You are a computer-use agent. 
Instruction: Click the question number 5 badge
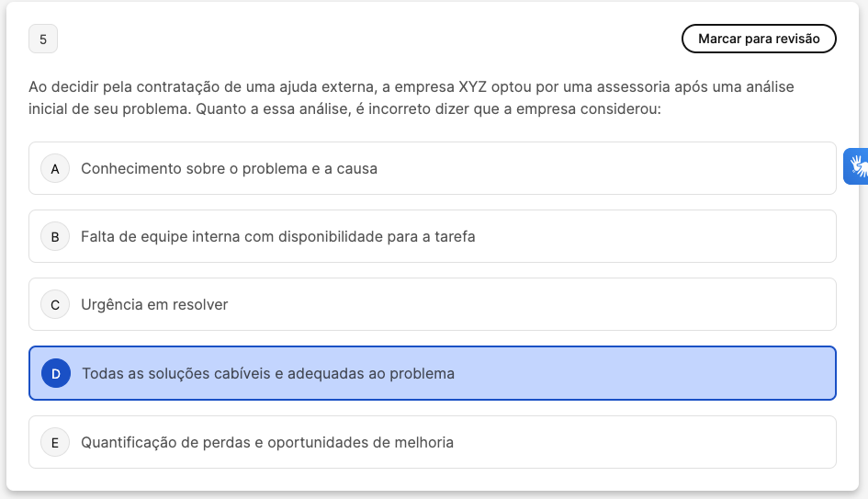click(43, 40)
